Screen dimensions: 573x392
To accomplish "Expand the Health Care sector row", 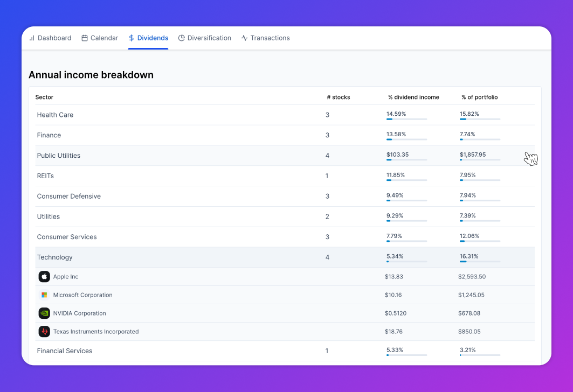I will pyautogui.click(x=285, y=115).
